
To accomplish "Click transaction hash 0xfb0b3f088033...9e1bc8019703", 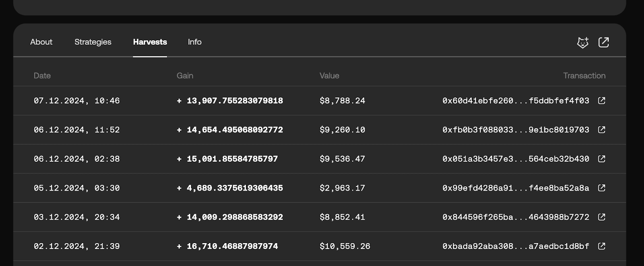I will [515, 130].
